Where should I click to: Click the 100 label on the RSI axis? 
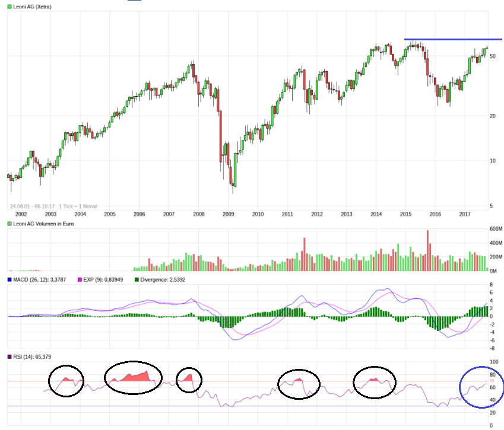[494, 362]
